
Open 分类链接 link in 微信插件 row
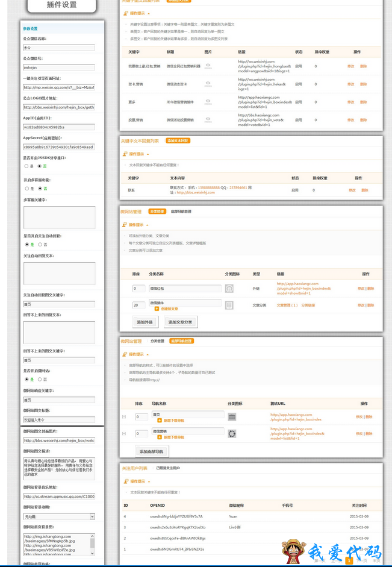pyautogui.click(x=308, y=305)
